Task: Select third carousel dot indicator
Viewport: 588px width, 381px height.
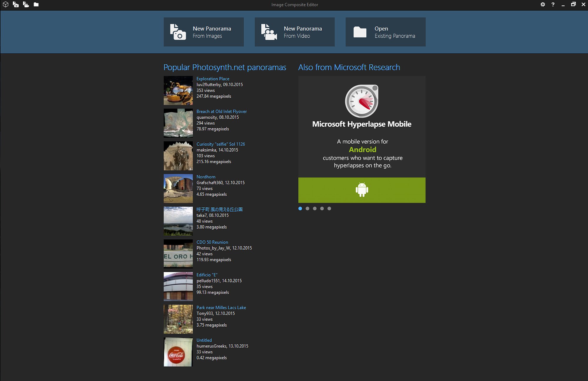Action: pos(315,209)
